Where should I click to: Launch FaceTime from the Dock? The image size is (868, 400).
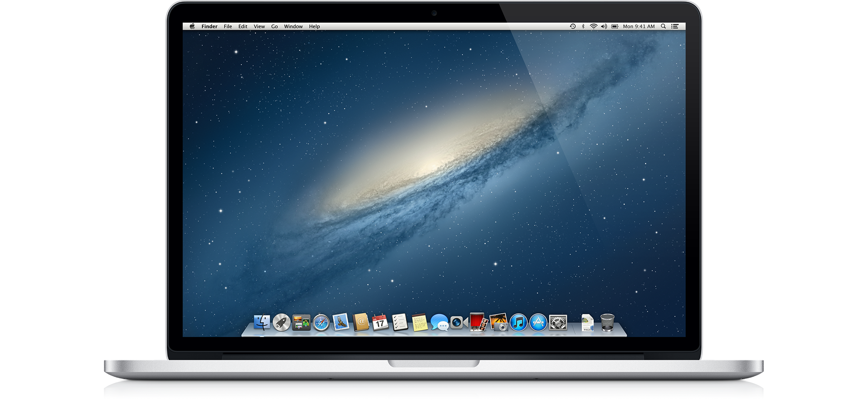point(459,322)
